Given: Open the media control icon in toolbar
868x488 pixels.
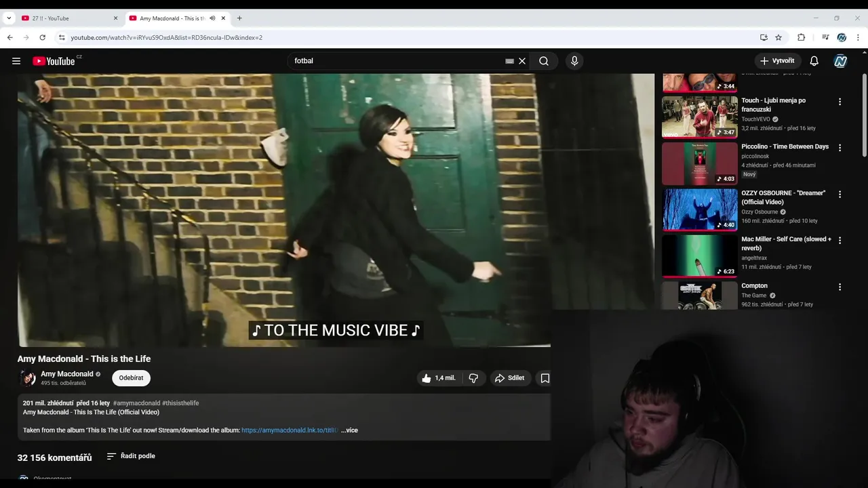Looking at the screenshot, I should tap(825, 37).
